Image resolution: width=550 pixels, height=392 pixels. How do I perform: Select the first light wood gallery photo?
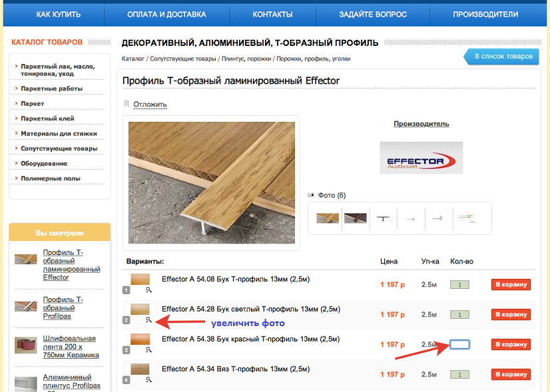(x=328, y=218)
